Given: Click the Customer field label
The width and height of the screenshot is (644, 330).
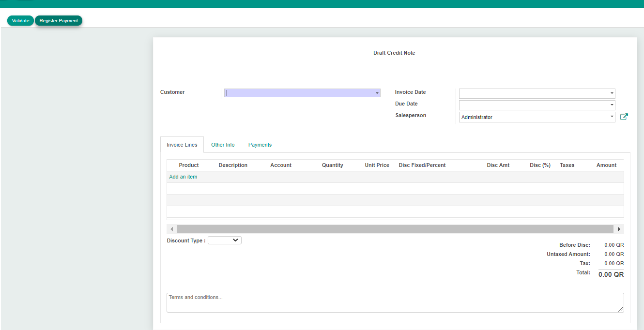Looking at the screenshot, I should coord(172,92).
